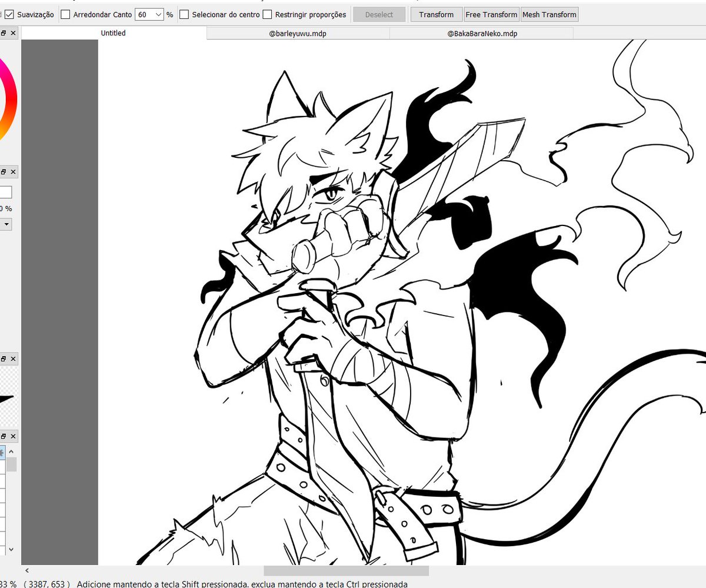706x588 pixels.
Task: Click the canvas horizontal scroll-left arrow
Action: [x=26, y=570]
